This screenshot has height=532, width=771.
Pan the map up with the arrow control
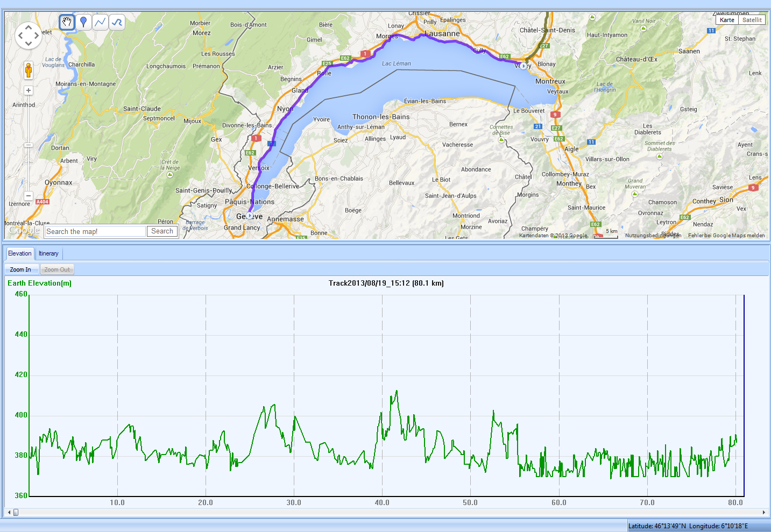(29, 27)
